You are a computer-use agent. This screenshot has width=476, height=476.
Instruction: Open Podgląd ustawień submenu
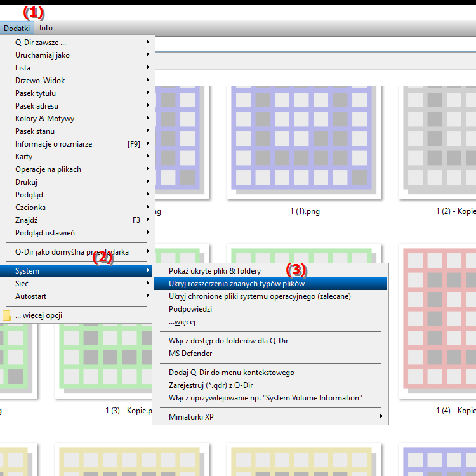[77, 233]
